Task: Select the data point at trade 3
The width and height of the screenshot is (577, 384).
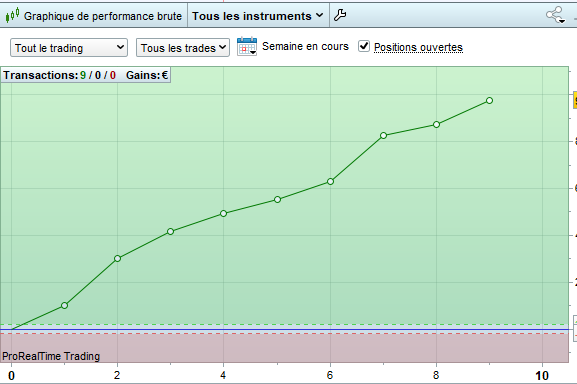Action: pos(170,231)
